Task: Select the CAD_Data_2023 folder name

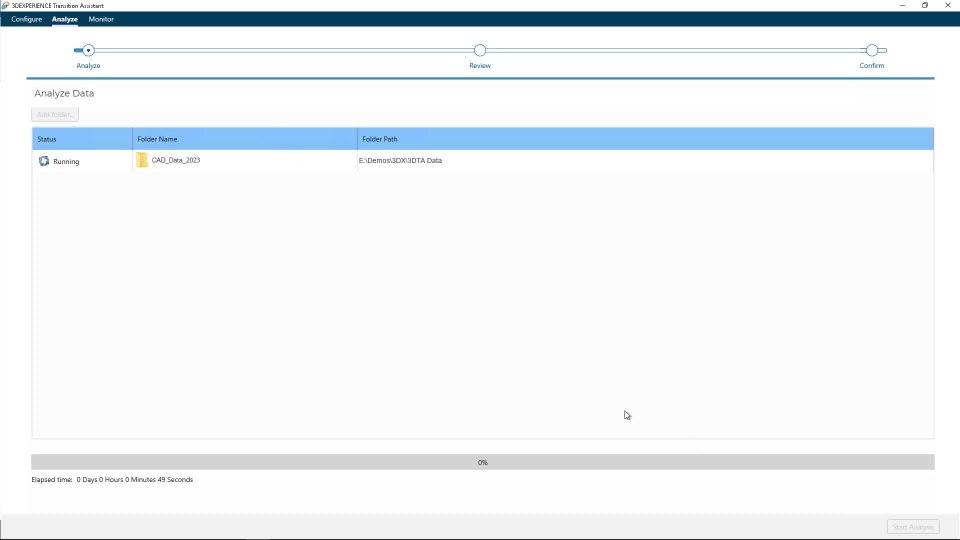Action: click(x=176, y=160)
